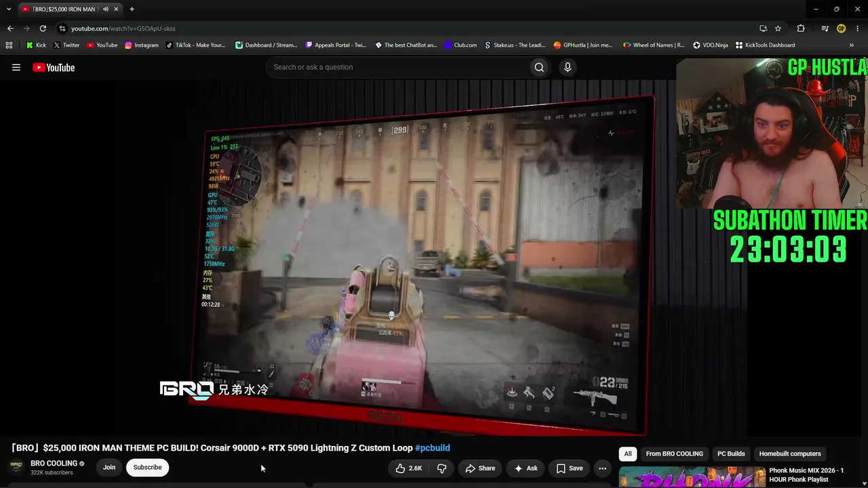868x488 pixels.
Task: Share this video
Action: tap(480, 468)
